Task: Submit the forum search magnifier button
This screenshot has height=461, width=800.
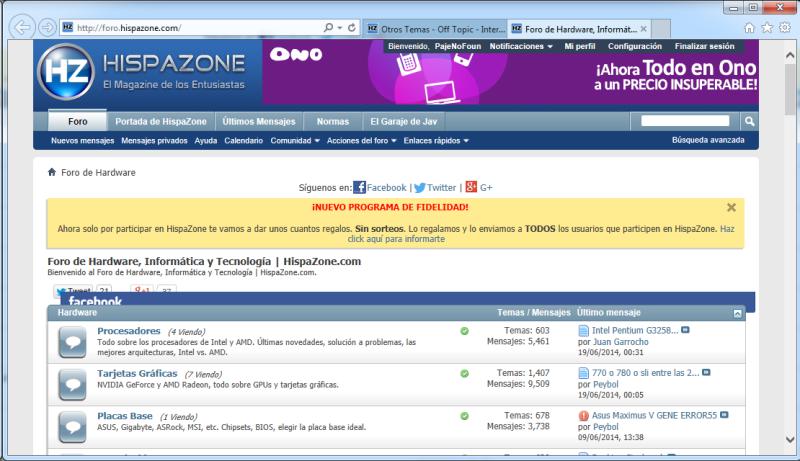Action: pyautogui.click(x=749, y=121)
